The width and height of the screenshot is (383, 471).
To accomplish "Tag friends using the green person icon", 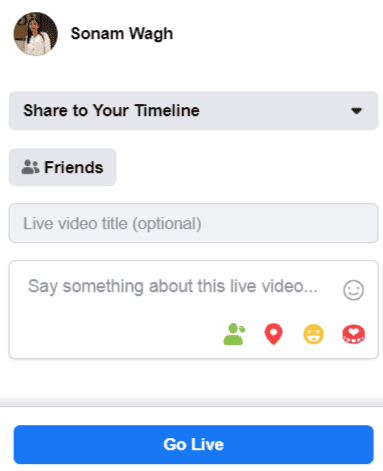I will point(234,334).
